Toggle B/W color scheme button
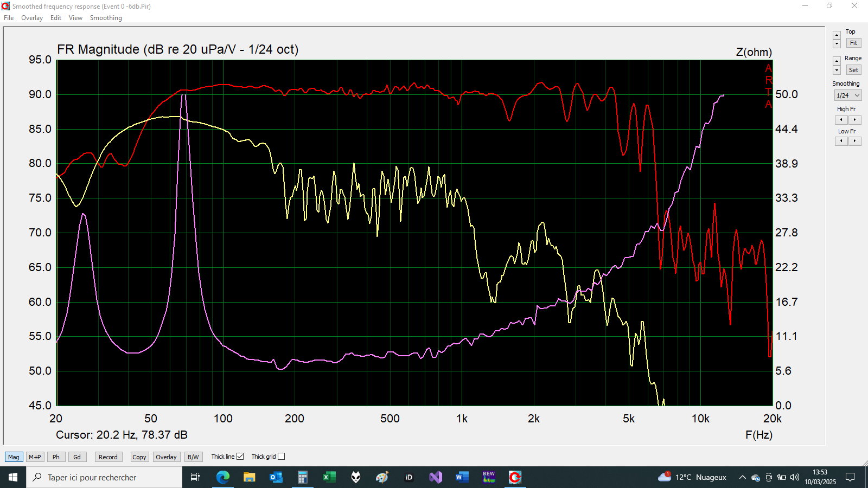Viewport: 868px width, 488px height. (x=193, y=457)
